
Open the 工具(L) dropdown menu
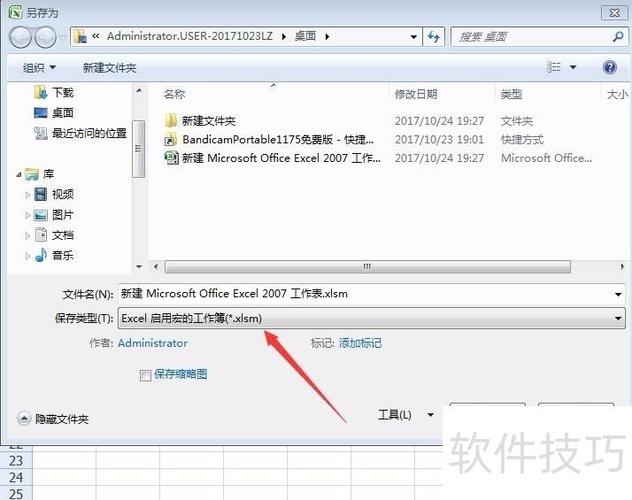[x=405, y=415]
